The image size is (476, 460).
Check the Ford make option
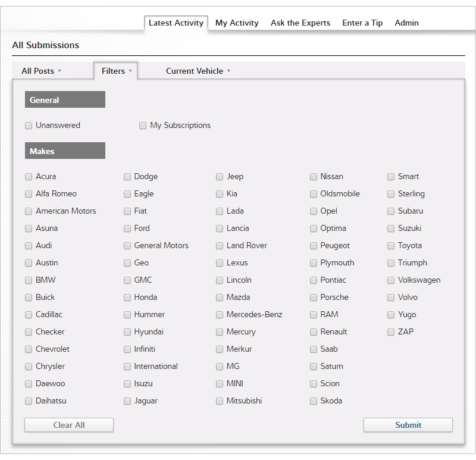(x=127, y=229)
